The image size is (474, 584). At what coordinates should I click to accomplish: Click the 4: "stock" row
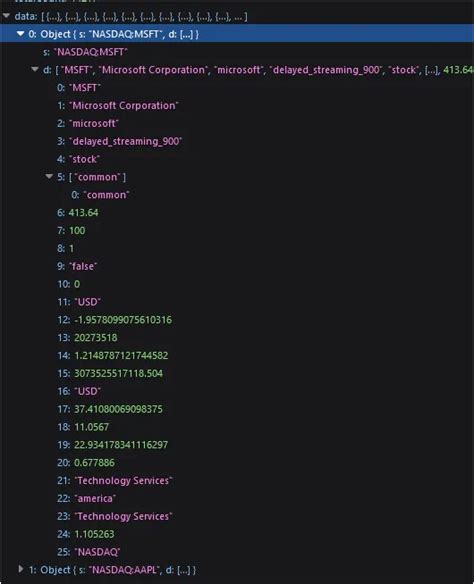click(x=78, y=159)
